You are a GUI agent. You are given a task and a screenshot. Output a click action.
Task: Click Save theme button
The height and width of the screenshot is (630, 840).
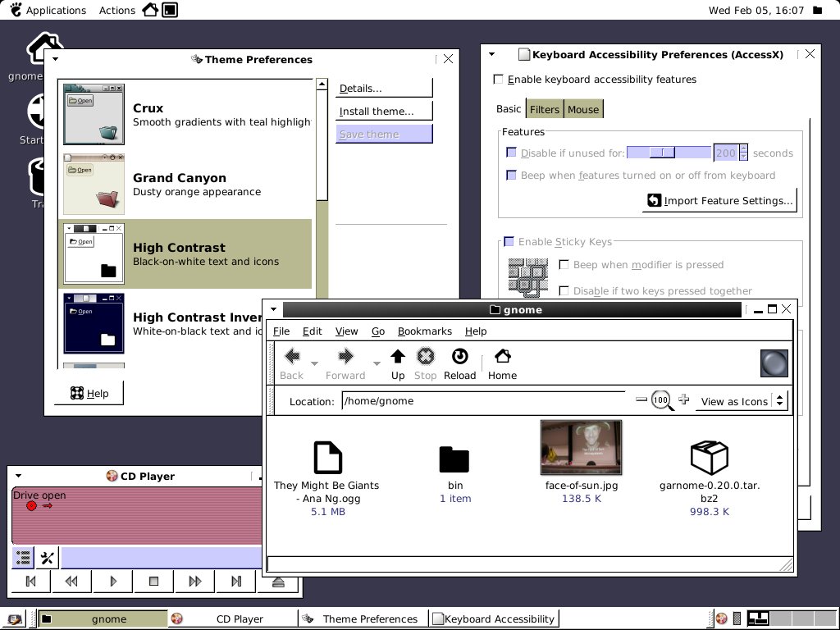tap(384, 134)
